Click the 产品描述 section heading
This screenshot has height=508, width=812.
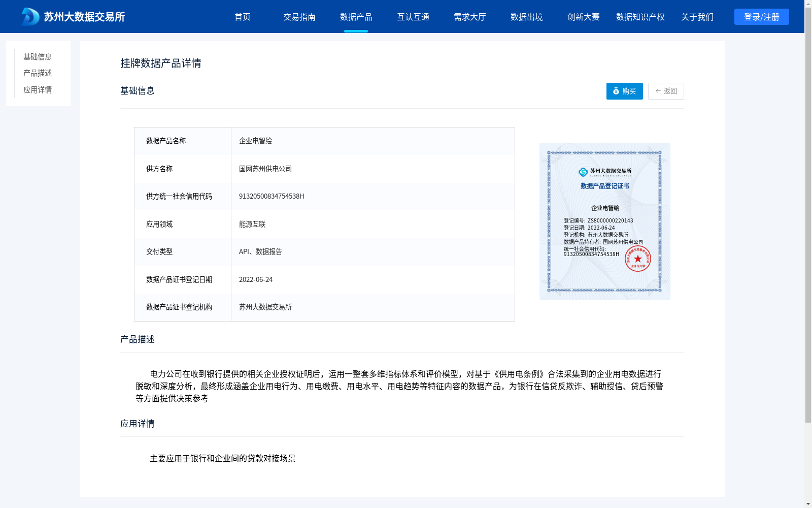138,339
